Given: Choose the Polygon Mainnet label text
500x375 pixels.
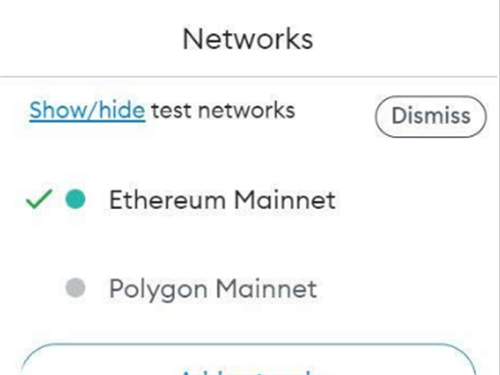Looking at the screenshot, I should (x=213, y=289).
